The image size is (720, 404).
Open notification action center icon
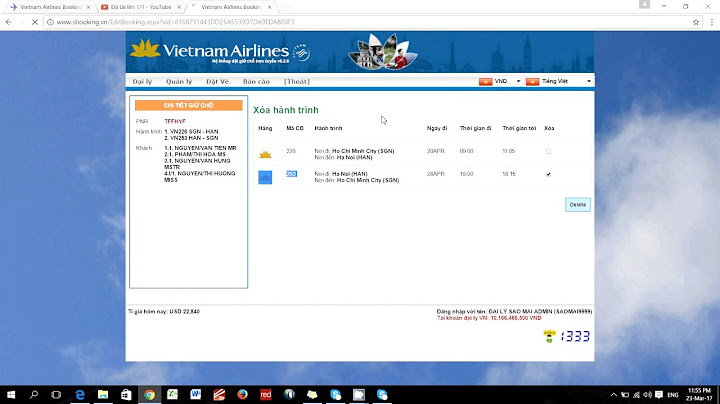(x=659, y=394)
